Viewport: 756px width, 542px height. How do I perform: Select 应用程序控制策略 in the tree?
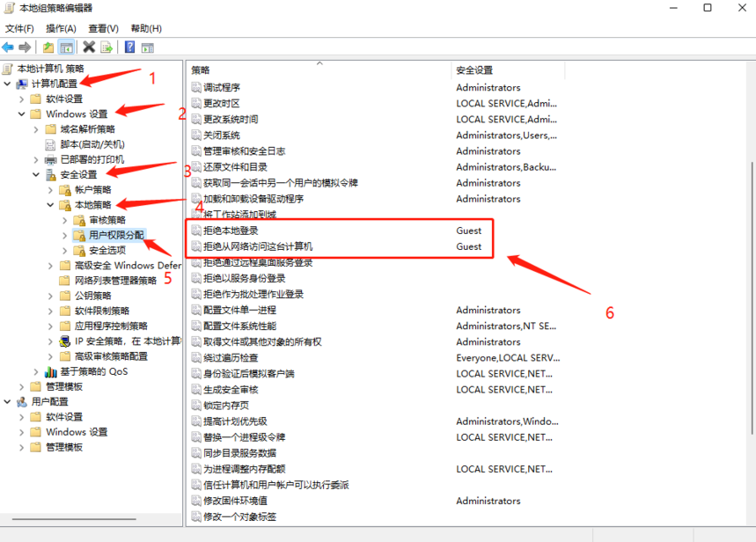click(112, 326)
